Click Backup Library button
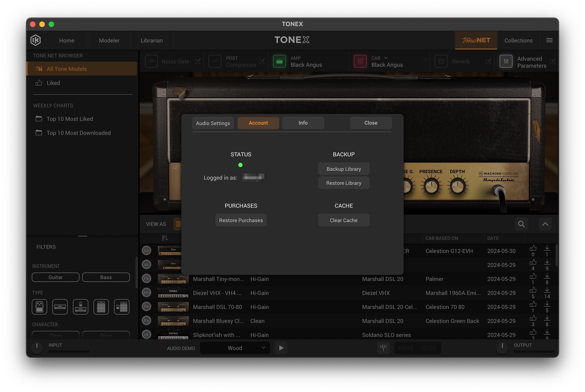 pyautogui.click(x=343, y=169)
